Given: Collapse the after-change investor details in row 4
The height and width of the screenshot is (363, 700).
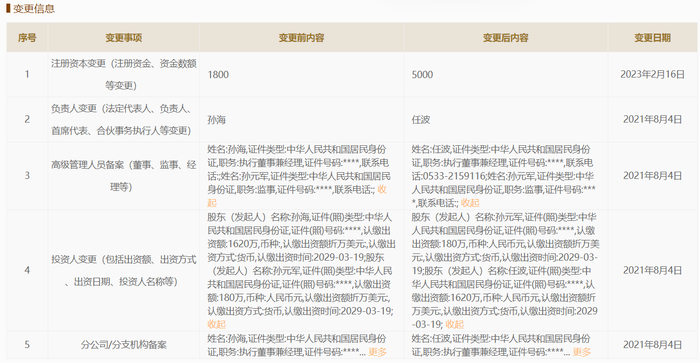Looking at the screenshot, I should click(x=454, y=324).
